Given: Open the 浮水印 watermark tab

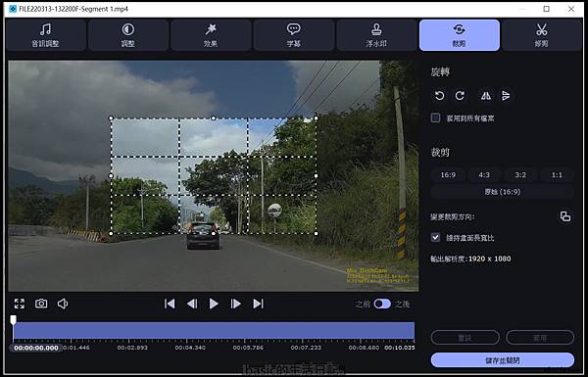Looking at the screenshot, I should [x=376, y=35].
